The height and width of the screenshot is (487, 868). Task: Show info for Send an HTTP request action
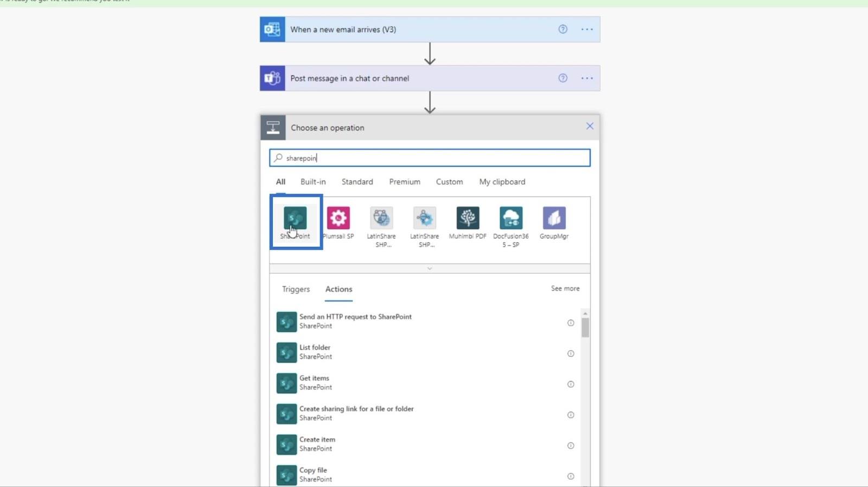coord(571,323)
